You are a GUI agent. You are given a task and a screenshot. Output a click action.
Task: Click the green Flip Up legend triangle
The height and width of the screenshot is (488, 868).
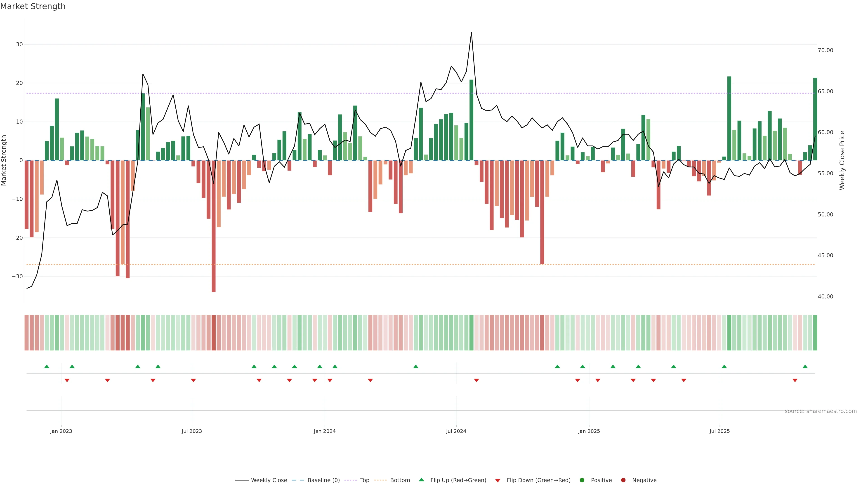click(x=421, y=480)
